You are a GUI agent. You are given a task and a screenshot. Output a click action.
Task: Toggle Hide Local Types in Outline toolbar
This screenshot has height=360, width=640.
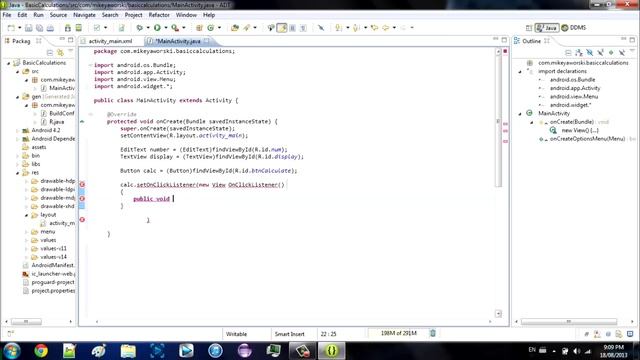pyautogui.click(x=622, y=53)
